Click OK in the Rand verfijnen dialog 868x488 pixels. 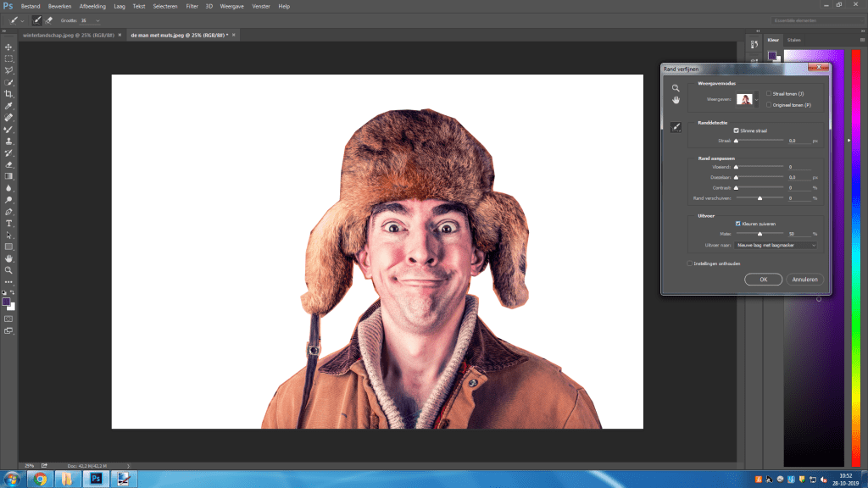(x=763, y=279)
